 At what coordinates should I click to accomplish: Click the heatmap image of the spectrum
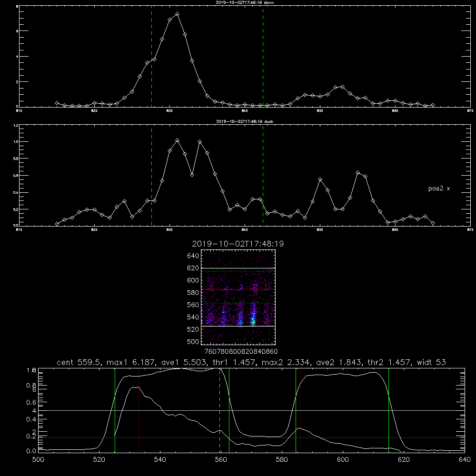(x=238, y=297)
